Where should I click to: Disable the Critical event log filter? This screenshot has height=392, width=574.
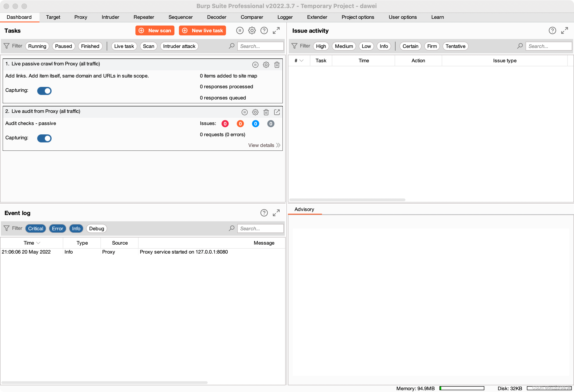pos(36,228)
